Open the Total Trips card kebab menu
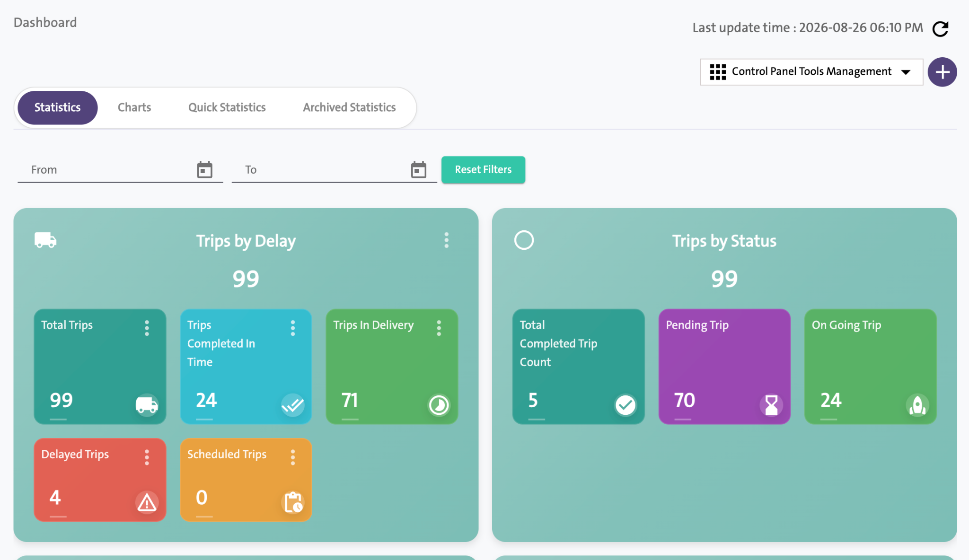 tap(147, 328)
